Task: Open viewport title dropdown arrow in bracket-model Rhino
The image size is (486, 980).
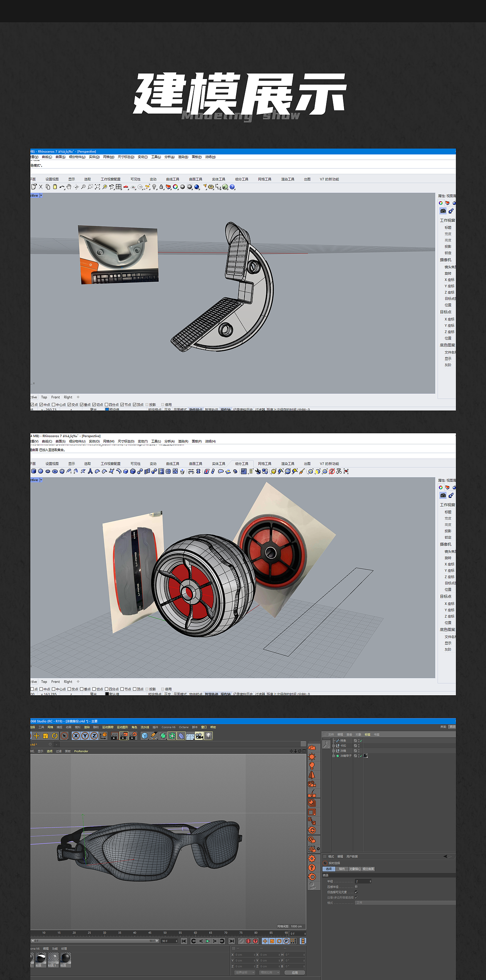Action: [x=41, y=196]
